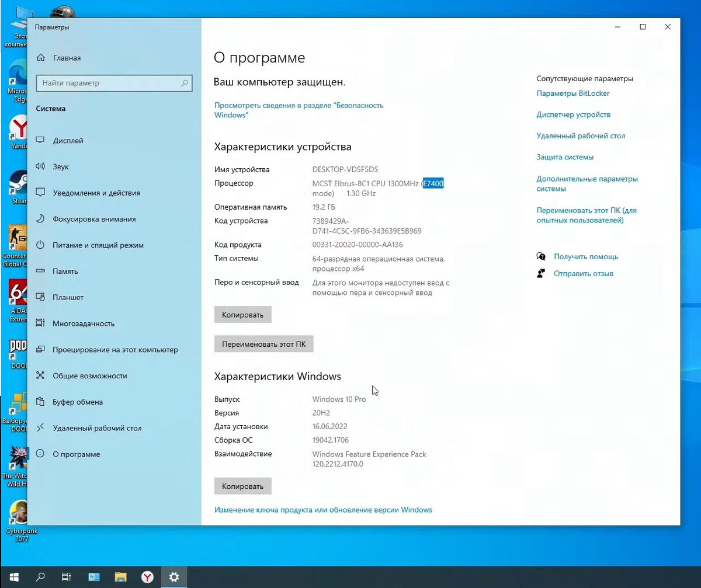Open the Windows Start button
This screenshot has width=701, height=588.
click(x=13, y=577)
